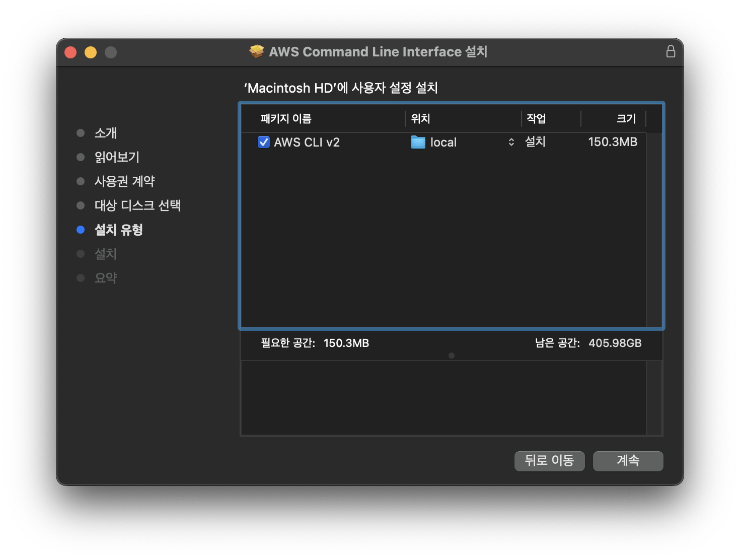Click the 위치 column header

(420, 119)
